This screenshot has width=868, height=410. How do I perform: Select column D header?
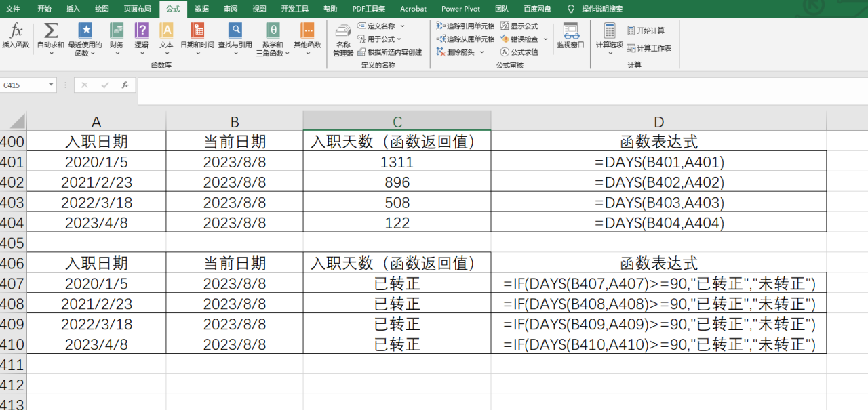click(659, 121)
